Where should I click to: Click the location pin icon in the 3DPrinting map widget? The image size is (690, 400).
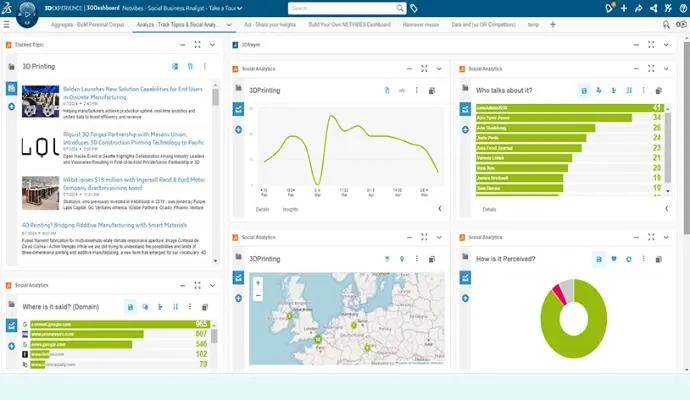(402, 259)
